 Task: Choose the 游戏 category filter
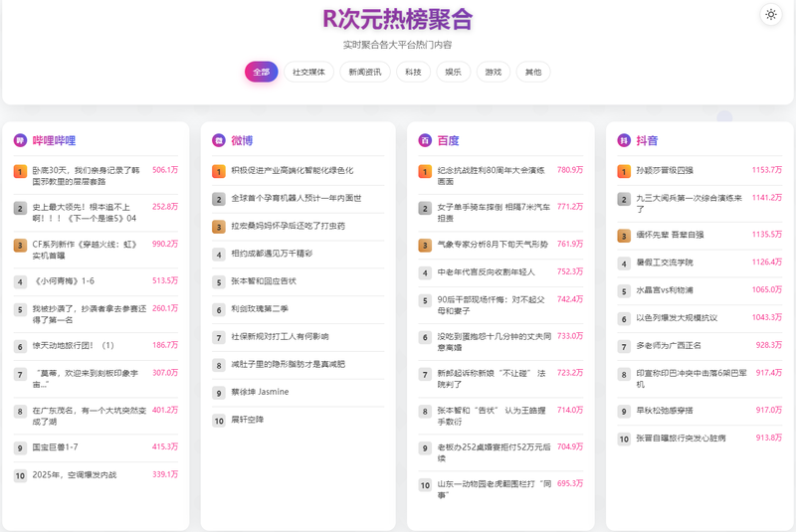[494, 72]
